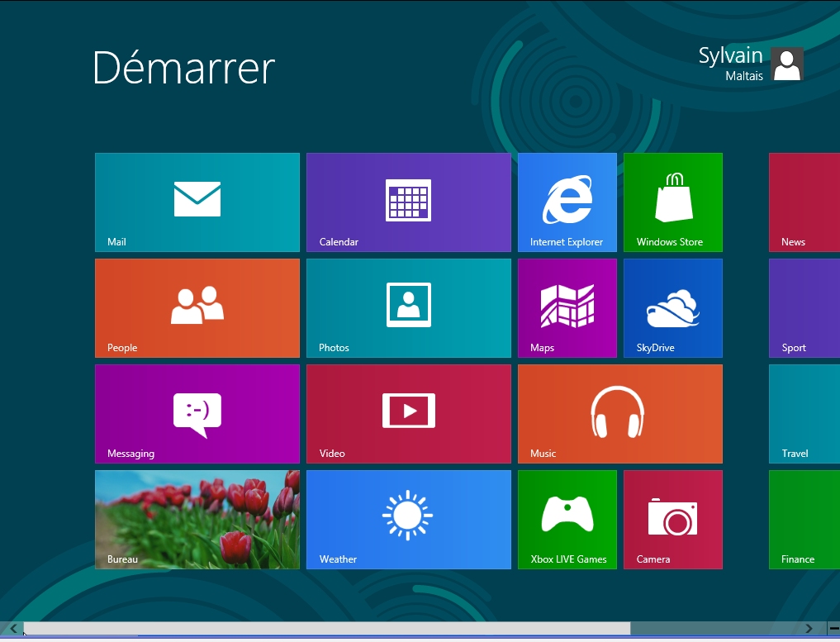Open the Weather tile
This screenshot has width=840, height=642.
[x=408, y=520]
